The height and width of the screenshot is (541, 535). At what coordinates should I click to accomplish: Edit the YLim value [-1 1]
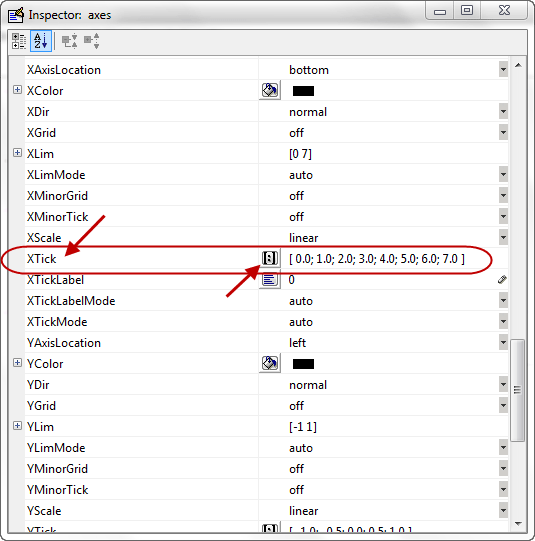pyautogui.click(x=303, y=427)
